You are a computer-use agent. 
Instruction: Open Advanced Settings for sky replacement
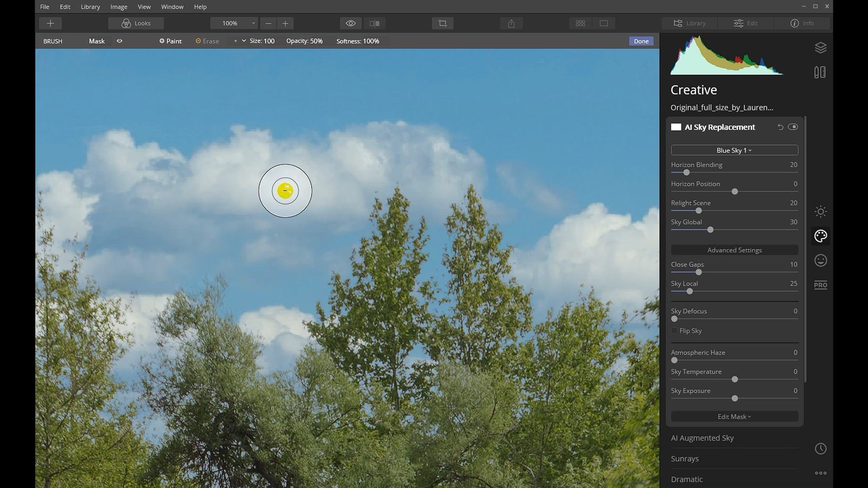tap(734, 250)
